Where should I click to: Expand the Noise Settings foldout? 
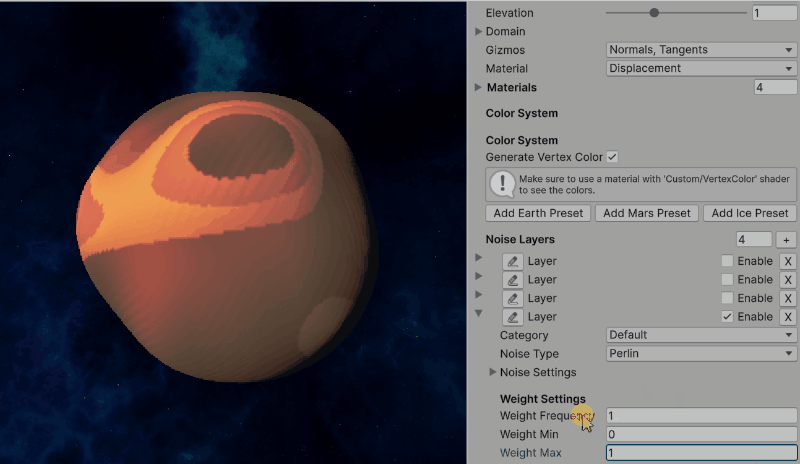[493, 372]
